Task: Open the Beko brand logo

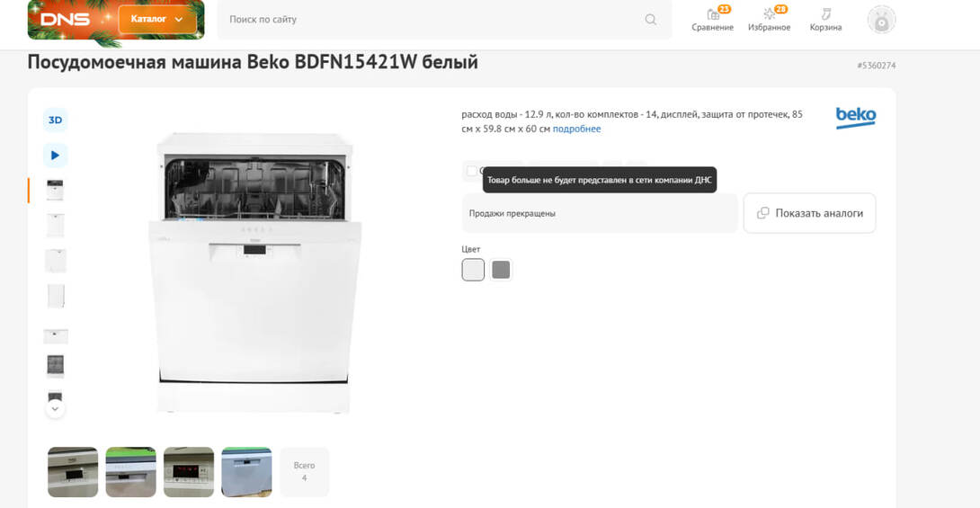Action: click(855, 118)
